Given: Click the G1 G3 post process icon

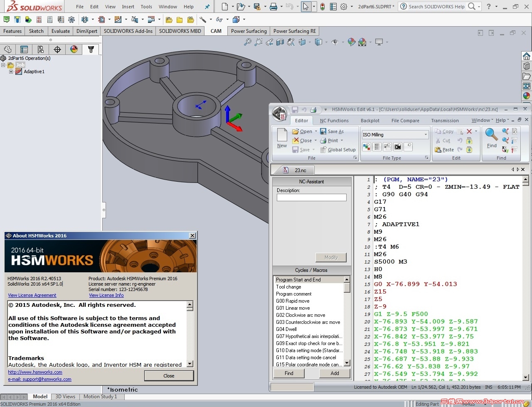Looking at the screenshot, I should point(39,20).
